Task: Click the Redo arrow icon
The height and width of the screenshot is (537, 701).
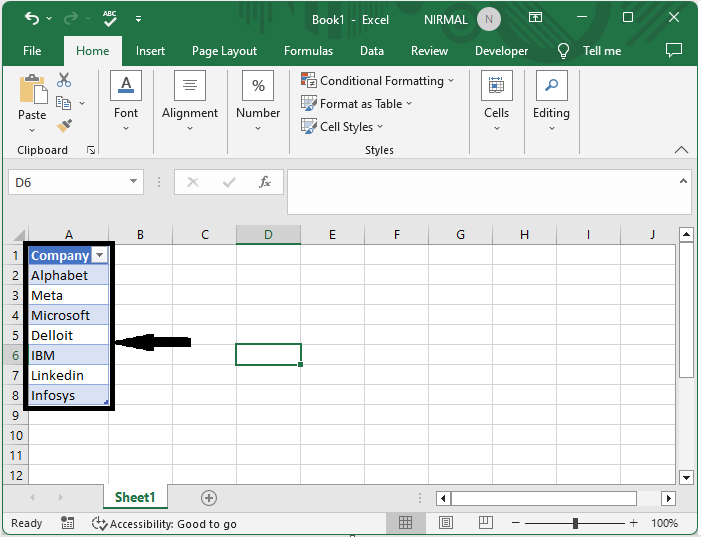Action: pos(70,18)
